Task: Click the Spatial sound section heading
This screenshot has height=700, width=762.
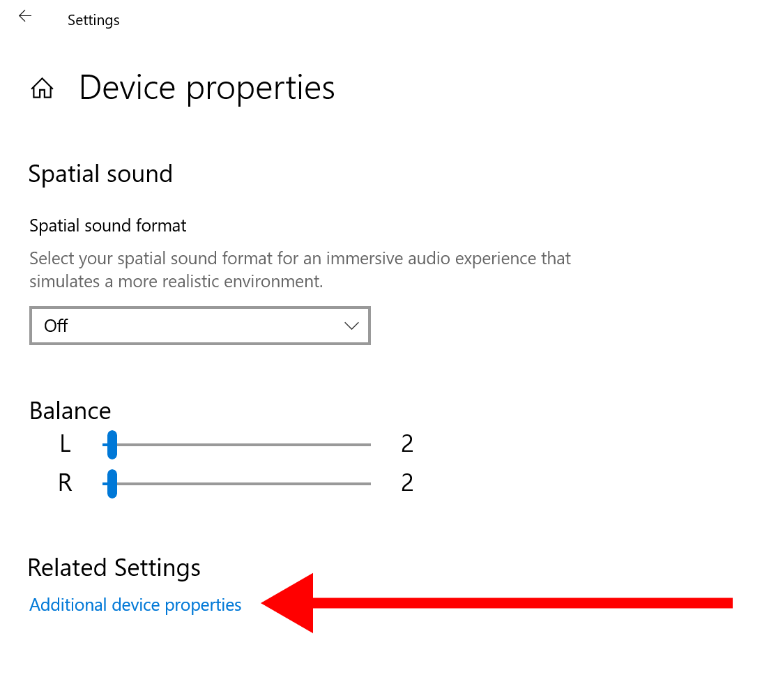Action: tap(100, 174)
